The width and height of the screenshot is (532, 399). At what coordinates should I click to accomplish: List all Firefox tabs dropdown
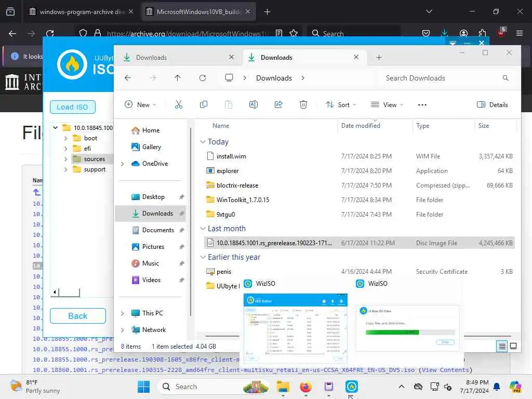(429, 11)
